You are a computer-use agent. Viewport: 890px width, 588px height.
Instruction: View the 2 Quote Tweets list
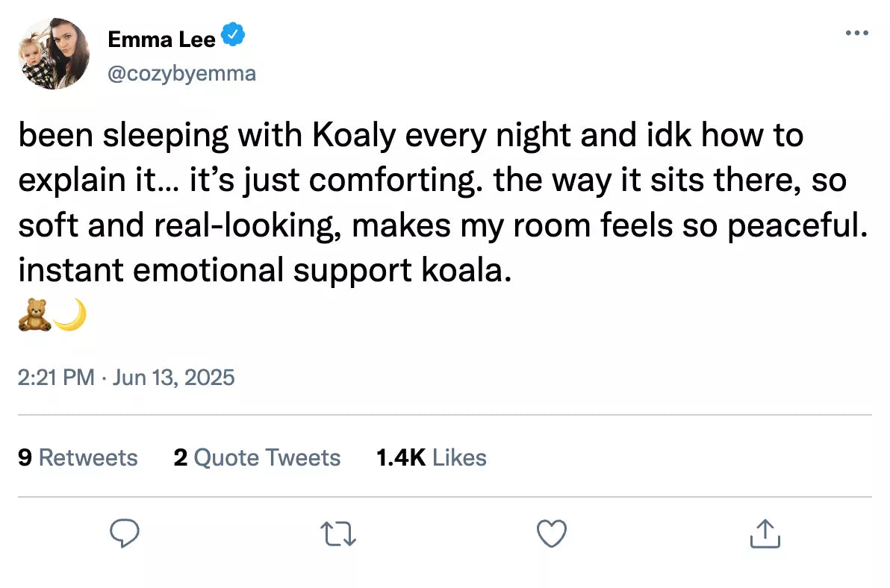(x=257, y=457)
